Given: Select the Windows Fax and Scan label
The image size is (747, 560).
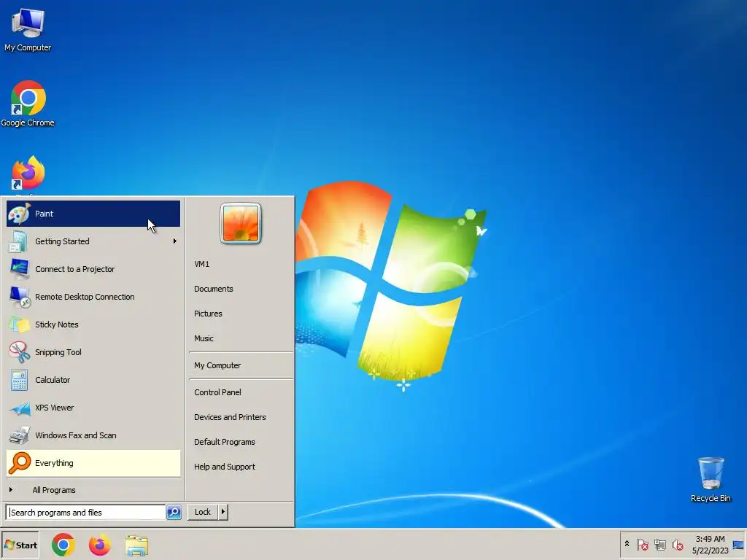Looking at the screenshot, I should (76, 435).
